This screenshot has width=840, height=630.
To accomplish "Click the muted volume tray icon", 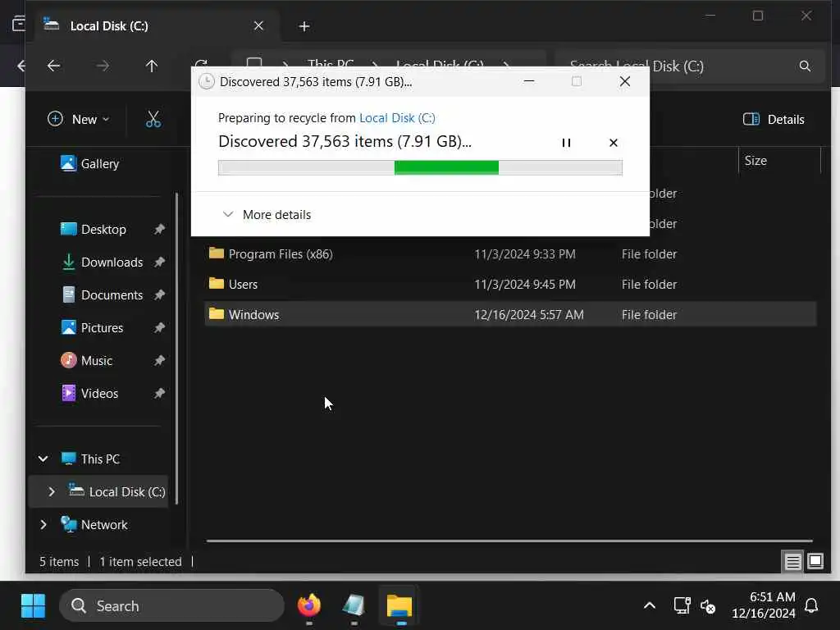I will (708, 606).
